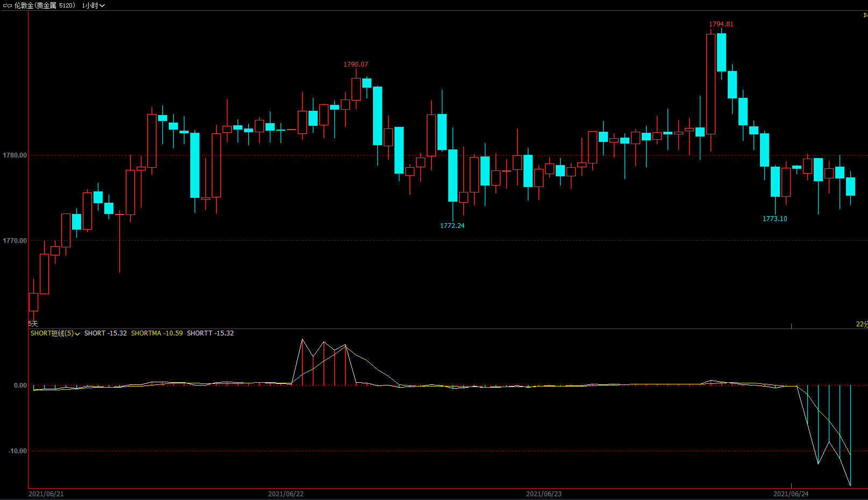Click the SHORTMA -10.59 value label
The width and height of the screenshot is (868, 500).
pos(157,333)
